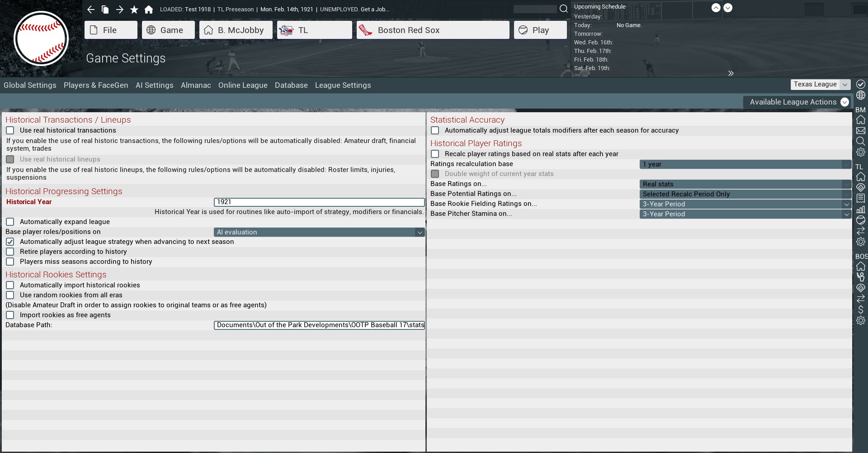The height and width of the screenshot is (453, 868).
Task: Click the copy pages icon
Action: click(x=105, y=10)
